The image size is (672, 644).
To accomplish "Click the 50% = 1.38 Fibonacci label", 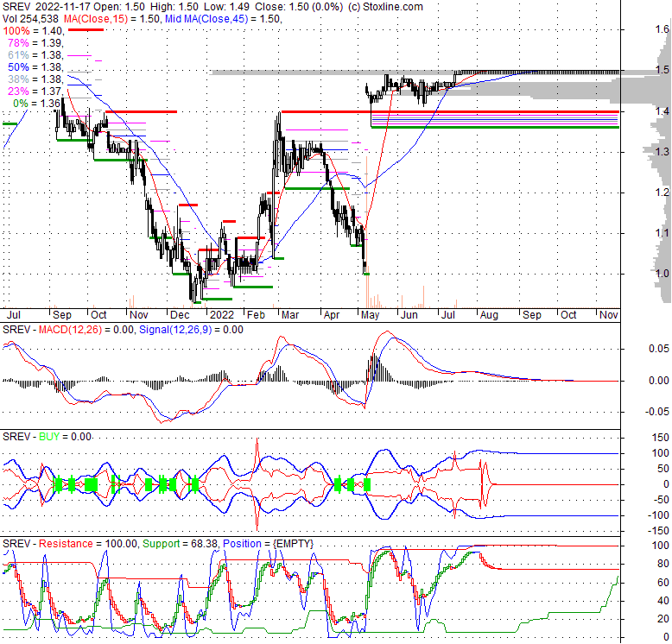I will pyautogui.click(x=35, y=66).
